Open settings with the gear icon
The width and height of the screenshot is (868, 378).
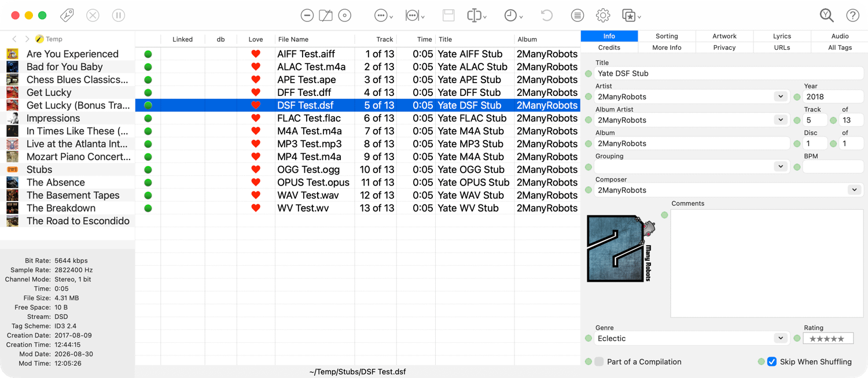pos(603,16)
